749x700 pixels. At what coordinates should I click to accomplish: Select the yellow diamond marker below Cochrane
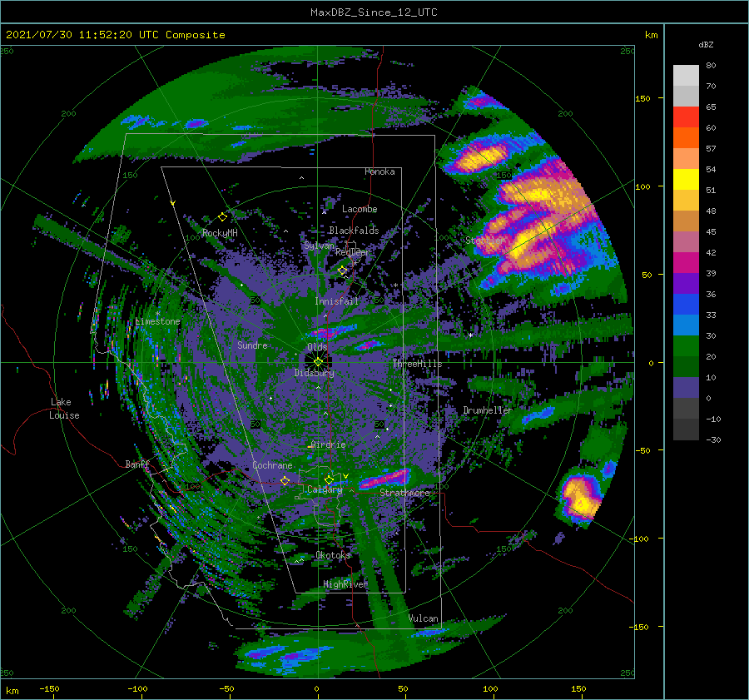coord(285,480)
